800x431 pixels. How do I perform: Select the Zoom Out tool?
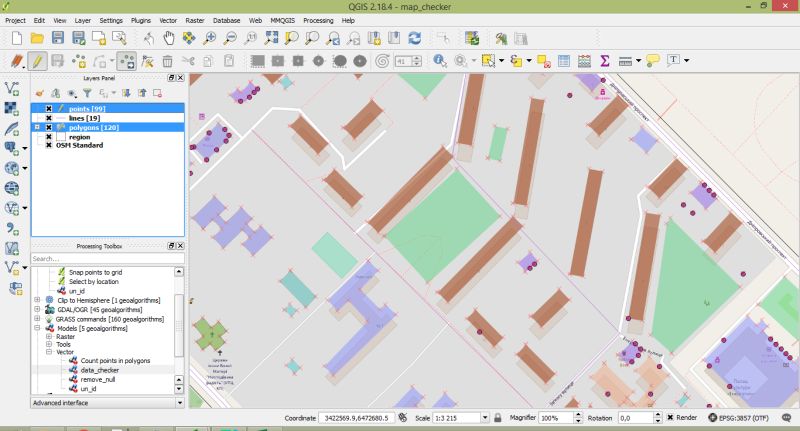tap(230, 38)
